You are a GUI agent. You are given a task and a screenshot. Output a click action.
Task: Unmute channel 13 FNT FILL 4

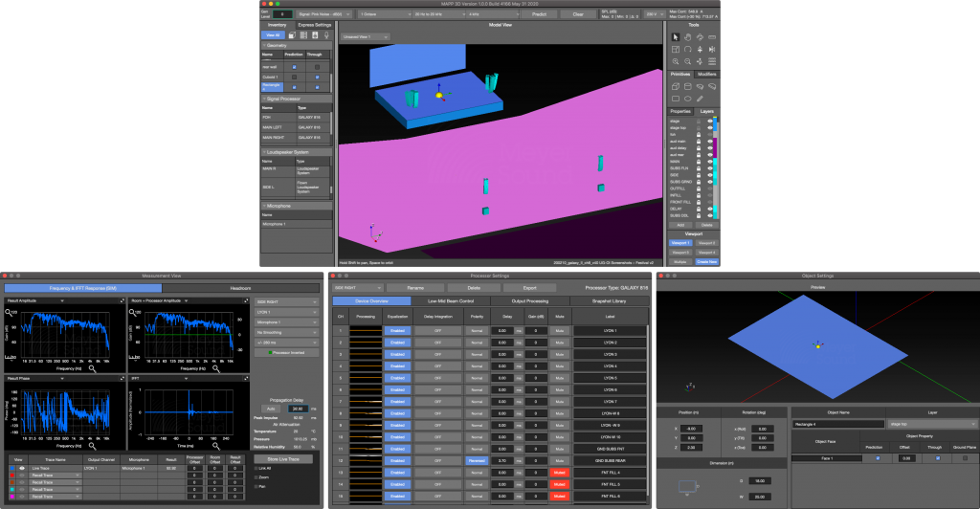click(x=559, y=473)
